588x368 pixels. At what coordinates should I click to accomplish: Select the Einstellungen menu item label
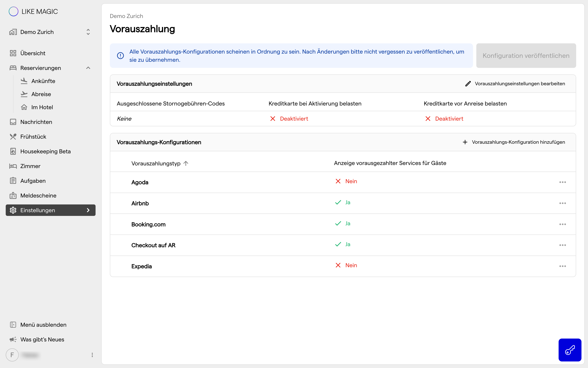(x=38, y=210)
